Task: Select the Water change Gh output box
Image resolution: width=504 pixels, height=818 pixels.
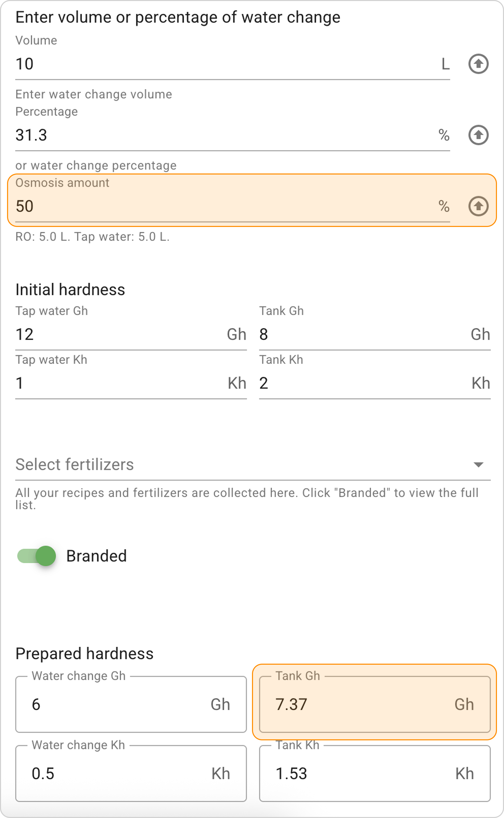Action: click(x=131, y=704)
